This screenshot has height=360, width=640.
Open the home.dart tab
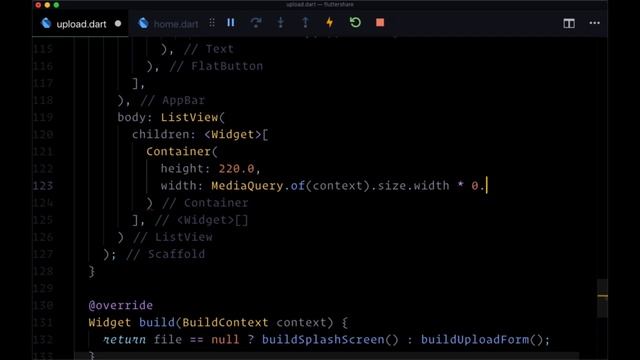point(168,24)
